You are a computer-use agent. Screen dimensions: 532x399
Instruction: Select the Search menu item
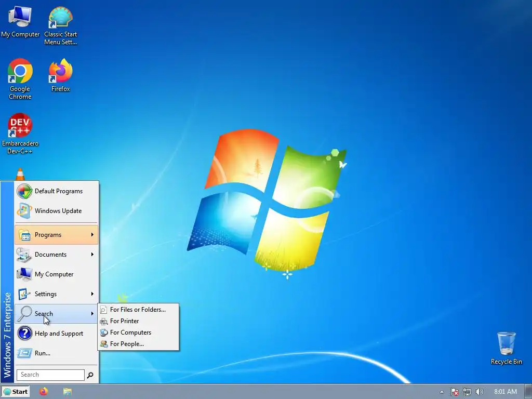[56, 313]
